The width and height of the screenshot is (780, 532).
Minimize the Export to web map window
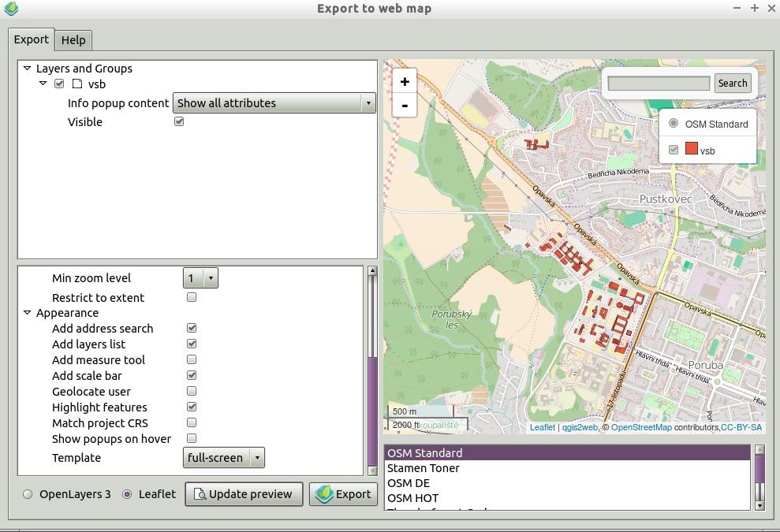pyautogui.click(x=737, y=8)
